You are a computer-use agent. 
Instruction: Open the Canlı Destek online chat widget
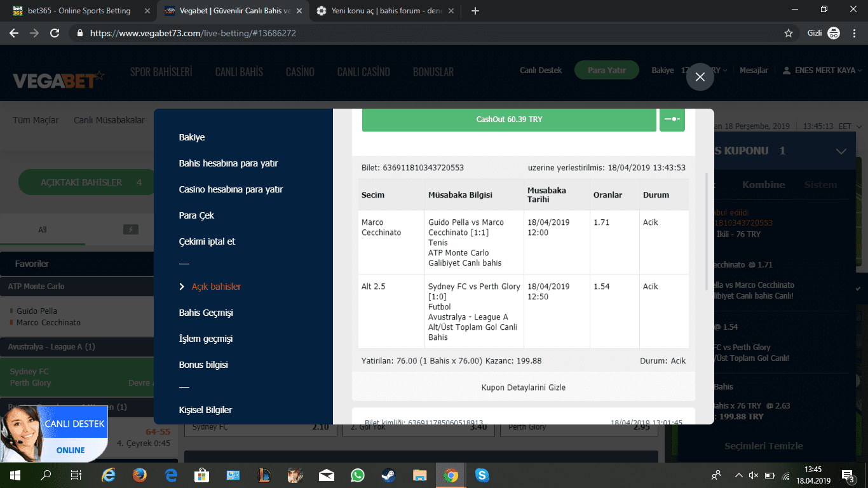53,434
